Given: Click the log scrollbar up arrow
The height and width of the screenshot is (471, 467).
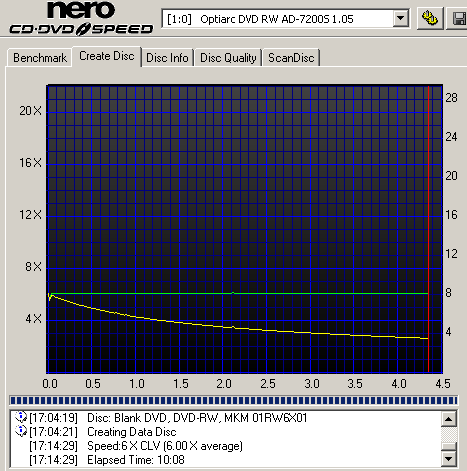Looking at the screenshot, I should (449, 419).
